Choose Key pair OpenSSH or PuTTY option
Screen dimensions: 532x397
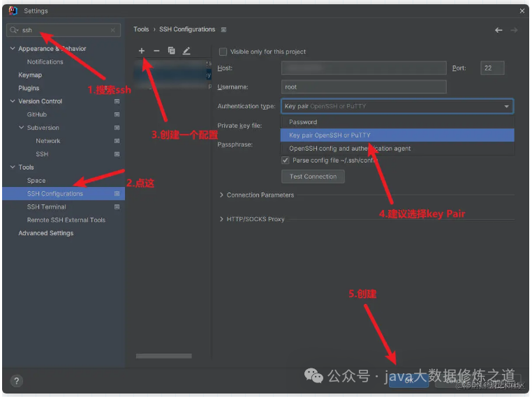click(x=397, y=135)
